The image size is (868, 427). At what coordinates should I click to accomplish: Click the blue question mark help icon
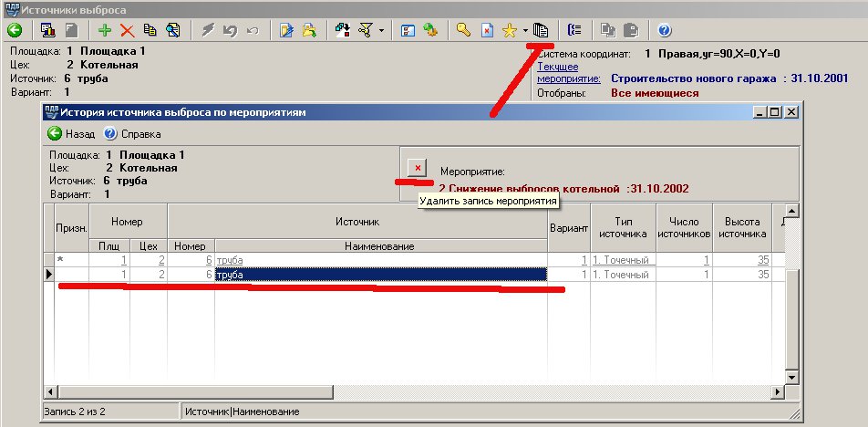coord(664,30)
